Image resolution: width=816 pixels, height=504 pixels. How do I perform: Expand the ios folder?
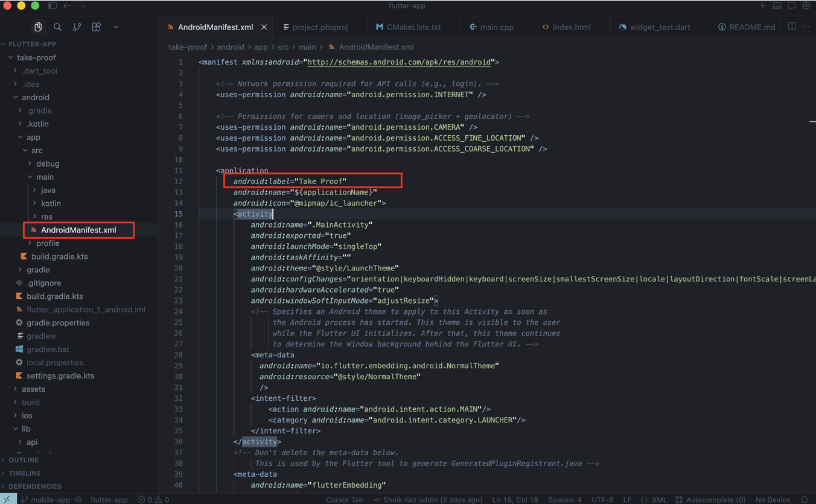tap(79, 416)
